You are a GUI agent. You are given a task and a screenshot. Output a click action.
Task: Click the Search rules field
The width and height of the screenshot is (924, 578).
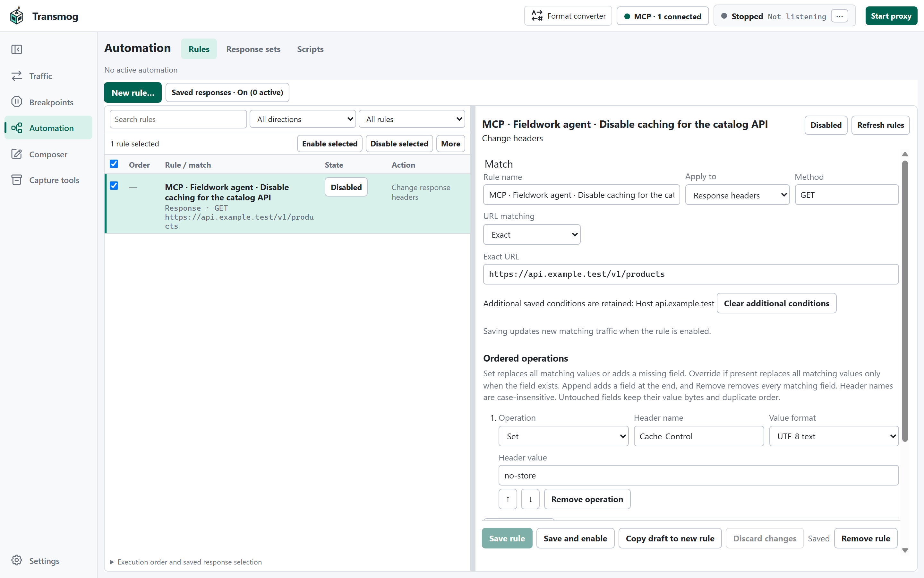click(178, 119)
